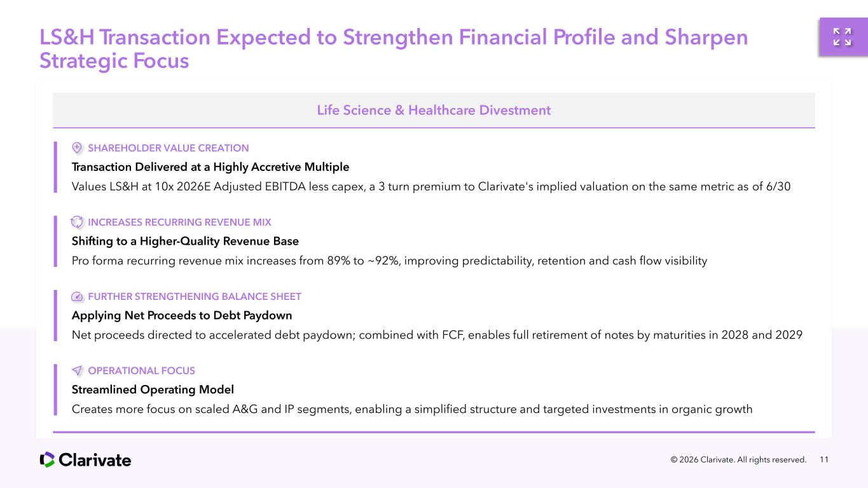Click 'Applying Net Proceeds to Debt Paydown' heading
Image resolution: width=868 pixels, height=488 pixels.
[x=182, y=316]
